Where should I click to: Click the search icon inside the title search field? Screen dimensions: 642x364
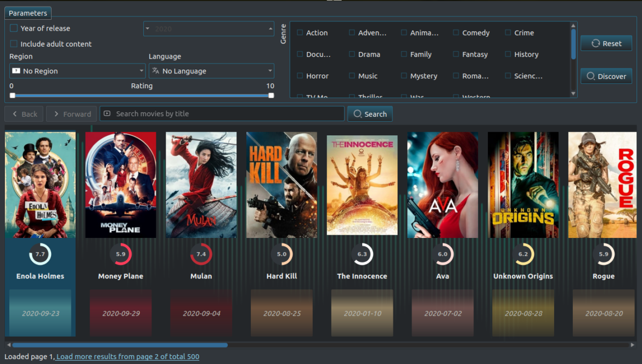tap(107, 113)
